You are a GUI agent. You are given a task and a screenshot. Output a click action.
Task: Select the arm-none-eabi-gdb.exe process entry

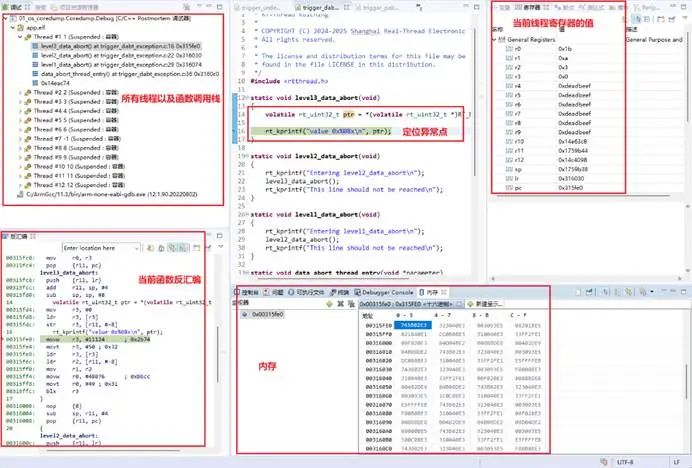107,194
